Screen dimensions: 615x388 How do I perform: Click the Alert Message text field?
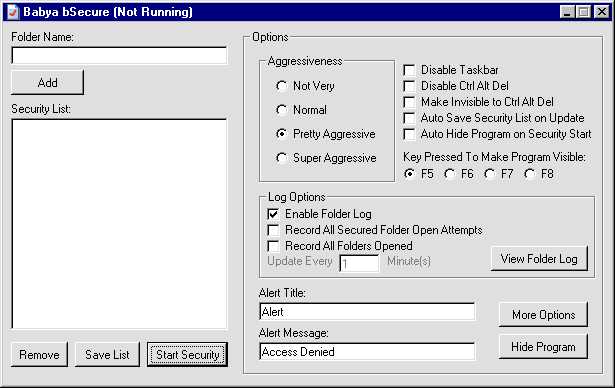[367, 352]
